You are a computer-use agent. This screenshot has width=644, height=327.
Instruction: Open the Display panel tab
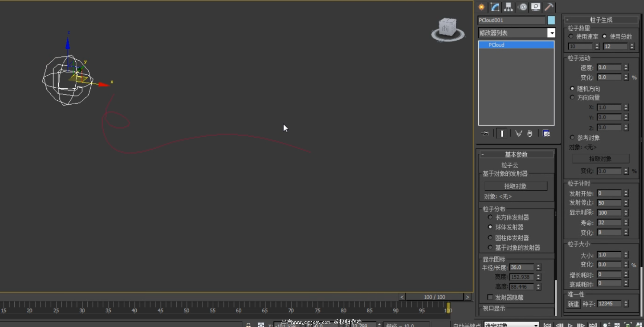(x=536, y=7)
